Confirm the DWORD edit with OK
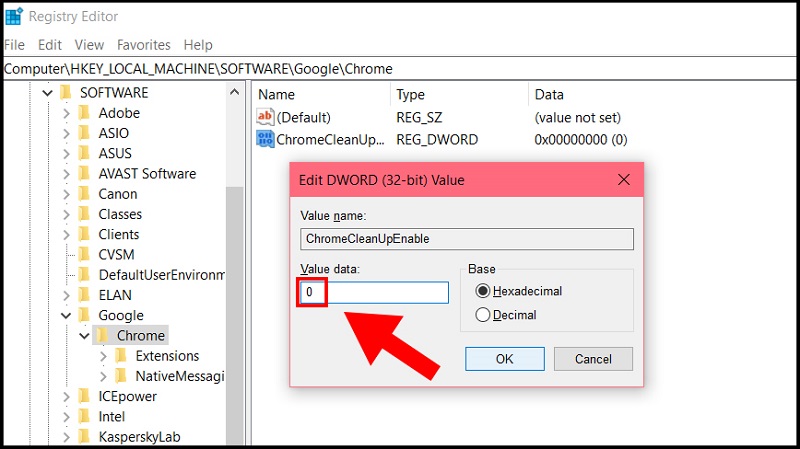Screen dimensions: 800x449 pyautogui.click(x=505, y=359)
